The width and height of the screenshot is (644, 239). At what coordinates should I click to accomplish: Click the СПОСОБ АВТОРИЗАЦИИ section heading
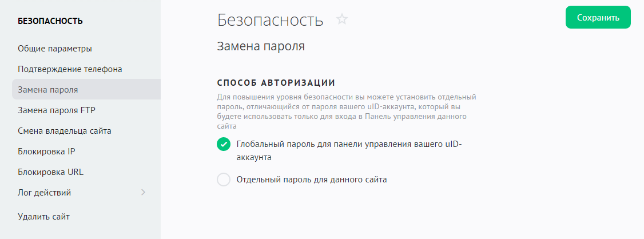[x=276, y=82]
